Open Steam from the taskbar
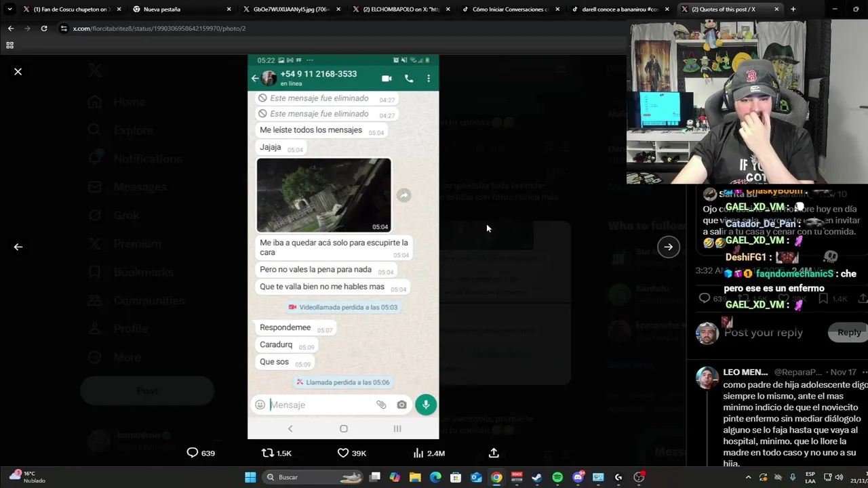 [x=537, y=477]
